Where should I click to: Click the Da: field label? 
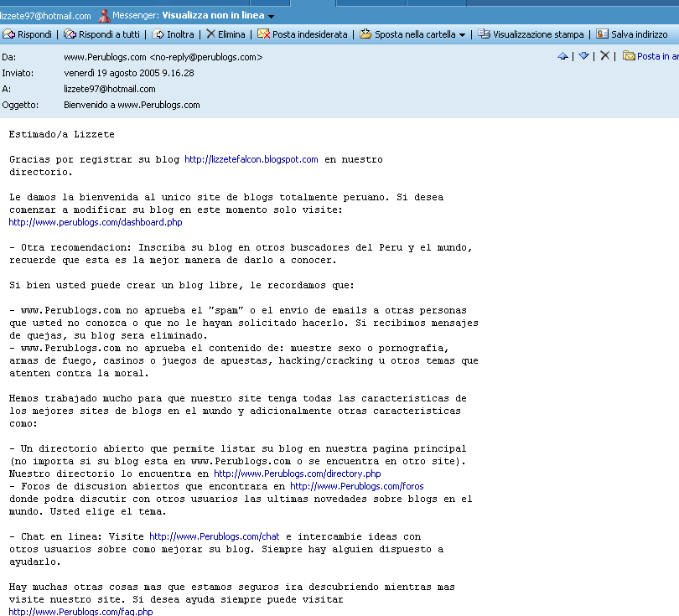[9, 57]
